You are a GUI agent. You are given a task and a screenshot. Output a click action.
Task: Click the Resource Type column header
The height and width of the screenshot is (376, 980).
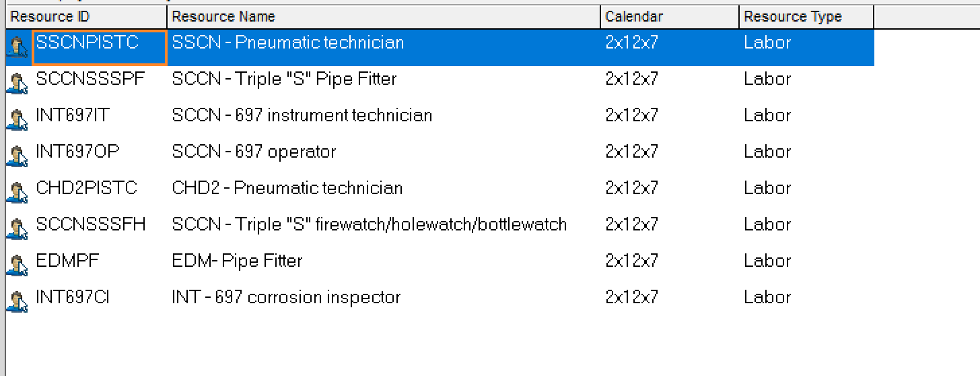pos(806,17)
